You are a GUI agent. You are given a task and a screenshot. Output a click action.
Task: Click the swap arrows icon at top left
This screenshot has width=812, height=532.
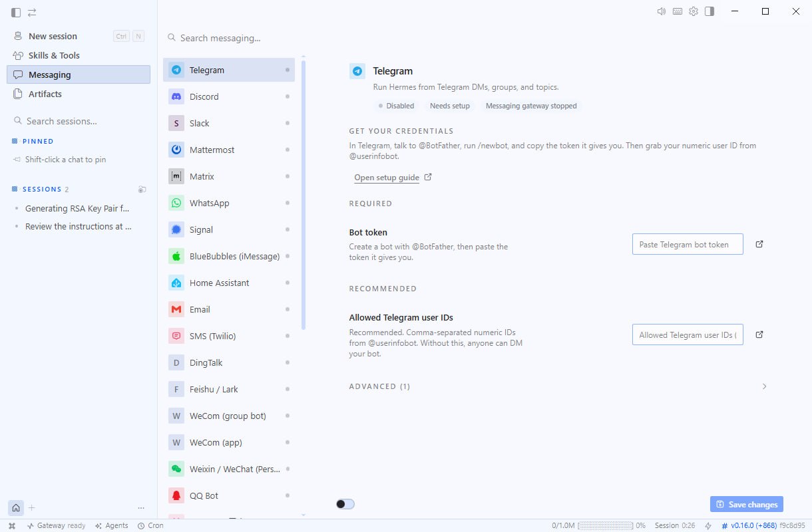(32, 12)
